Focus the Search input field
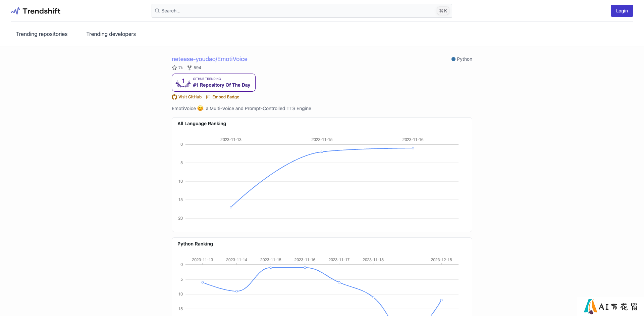The image size is (644, 316). [302, 11]
